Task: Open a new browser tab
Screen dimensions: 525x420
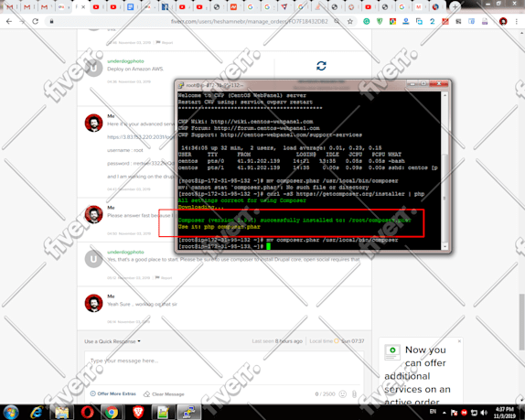Action: click(x=455, y=6)
